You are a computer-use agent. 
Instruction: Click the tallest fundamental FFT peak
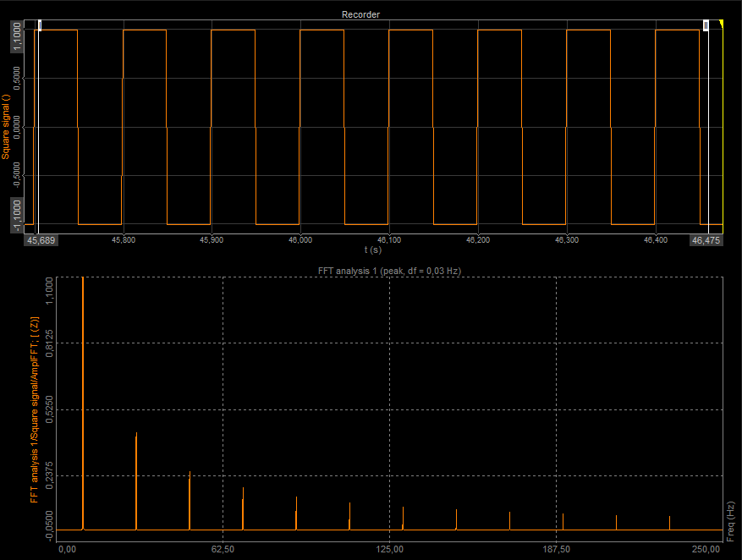tap(83, 402)
